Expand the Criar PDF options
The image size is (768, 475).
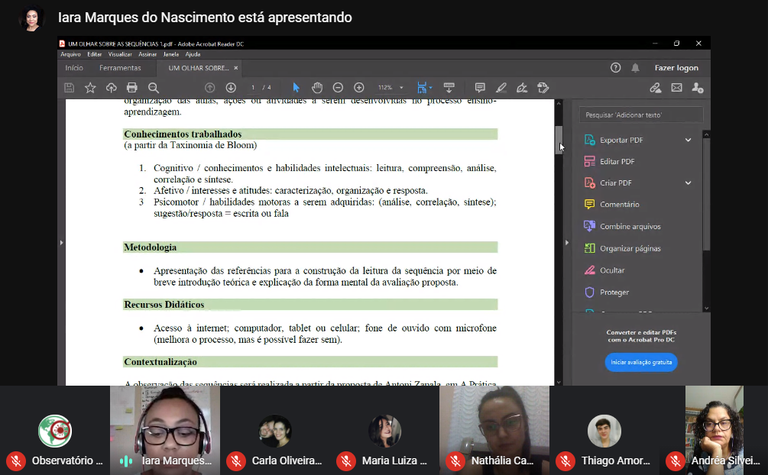(x=688, y=183)
